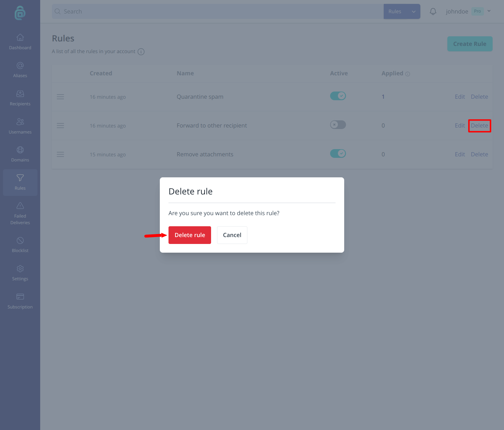
Task: Go to Recipients inbox icon
Action: point(20,94)
